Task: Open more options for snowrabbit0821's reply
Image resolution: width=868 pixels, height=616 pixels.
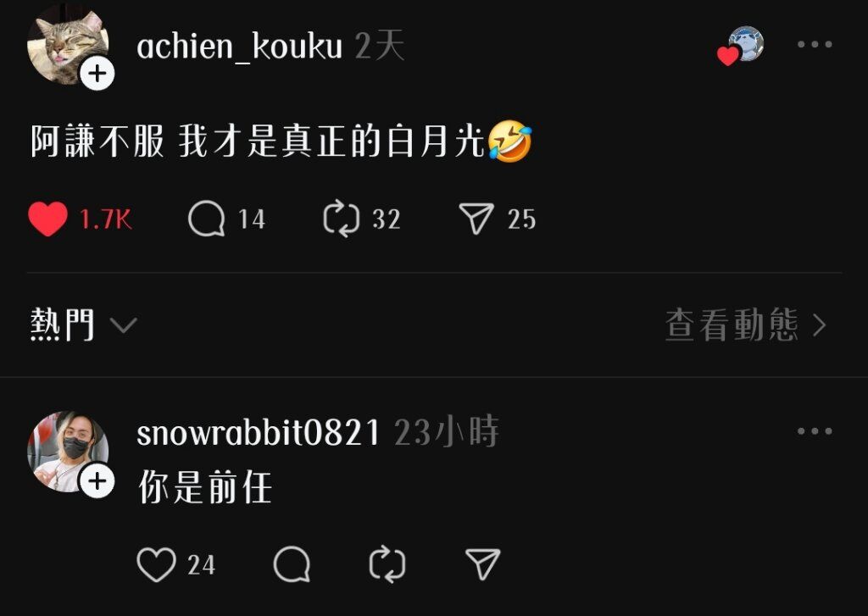Action: point(815,431)
